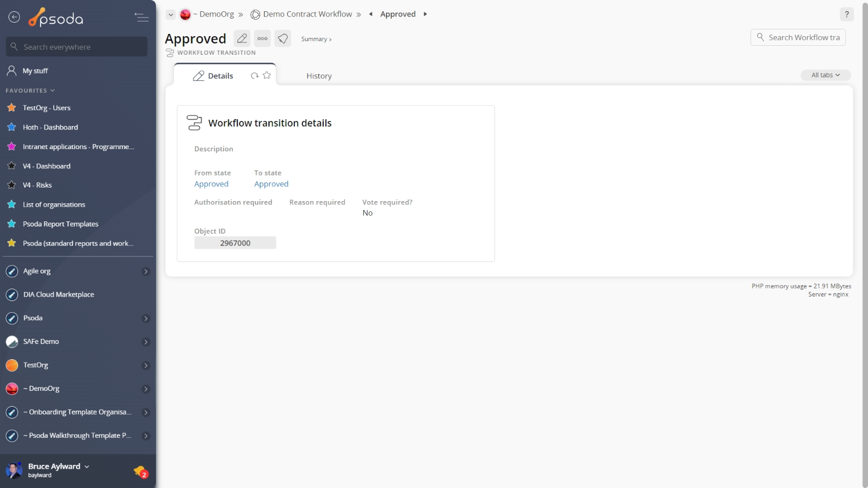868x488 pixels.
Task: Edit this workflow transition with pencil icon
Action: (x=242, y=38)
